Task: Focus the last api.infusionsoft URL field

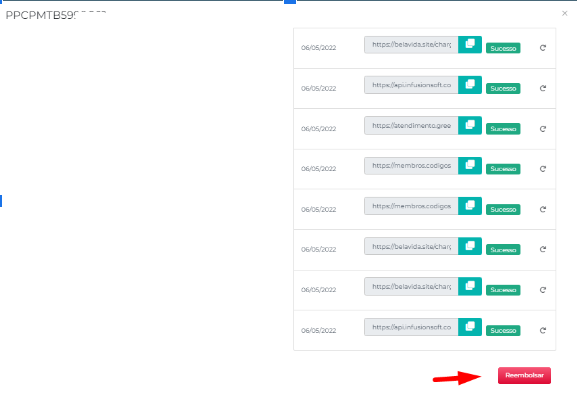Action: 411,327
